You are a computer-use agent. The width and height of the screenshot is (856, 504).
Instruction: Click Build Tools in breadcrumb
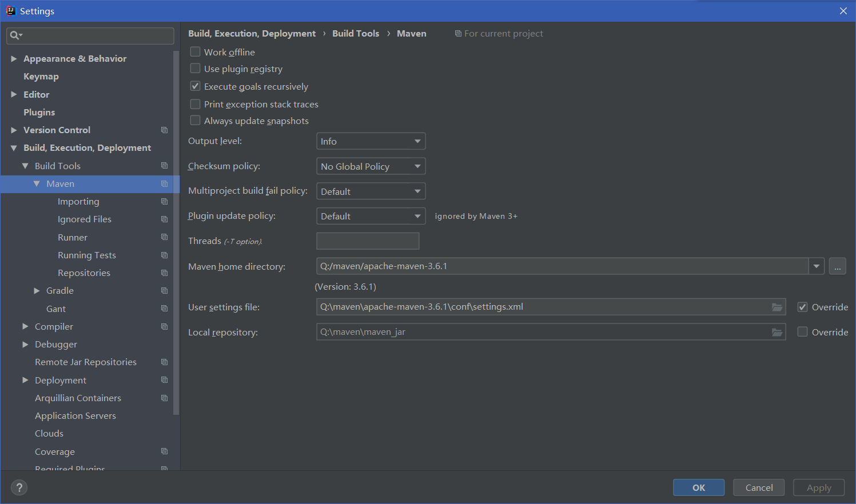point(356,34)
